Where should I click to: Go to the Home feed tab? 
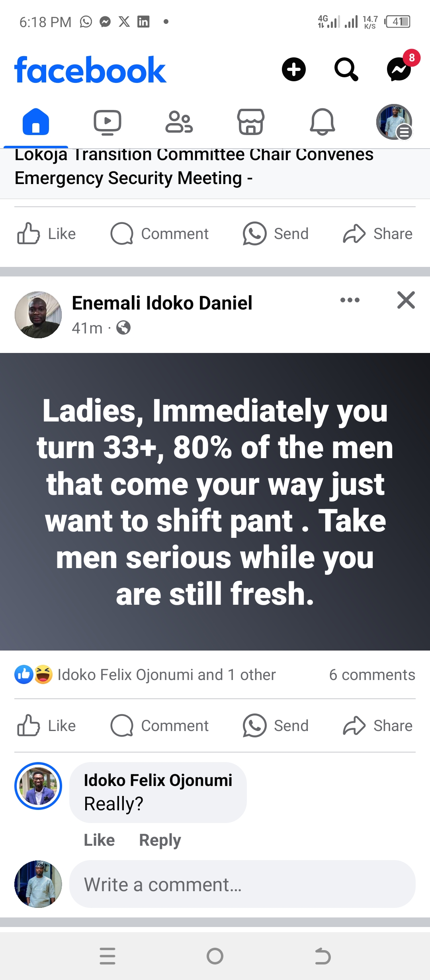tap(36, 122)
